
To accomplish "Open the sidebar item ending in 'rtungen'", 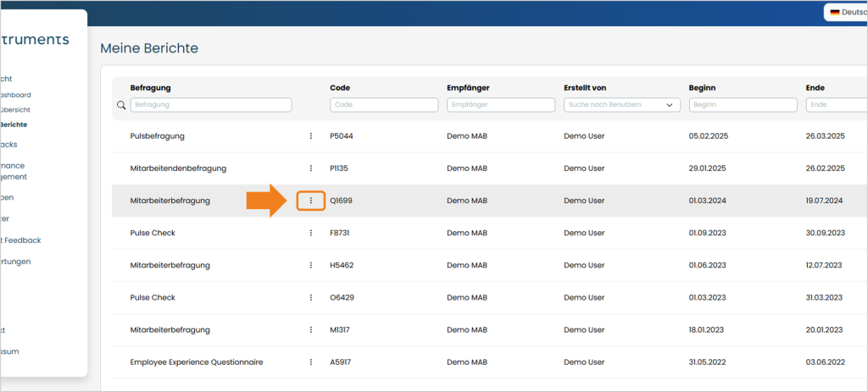I will pyautogui.click(x=15, y=262).
